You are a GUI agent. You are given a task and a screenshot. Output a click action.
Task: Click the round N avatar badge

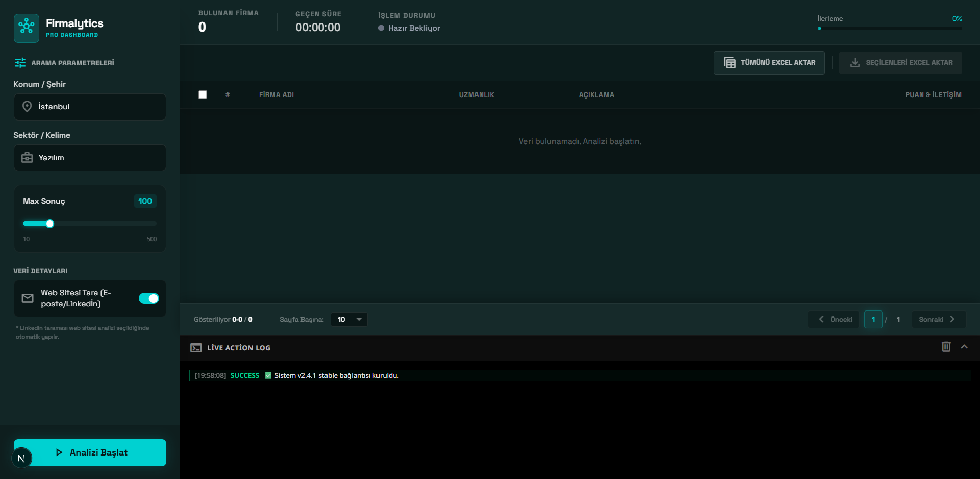tap(21, 458)
